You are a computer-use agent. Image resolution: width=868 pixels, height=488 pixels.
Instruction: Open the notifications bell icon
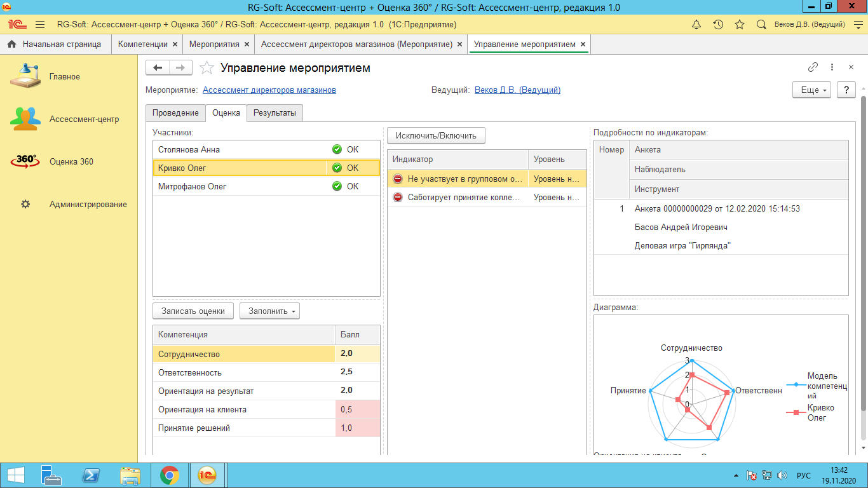(696, 25)
